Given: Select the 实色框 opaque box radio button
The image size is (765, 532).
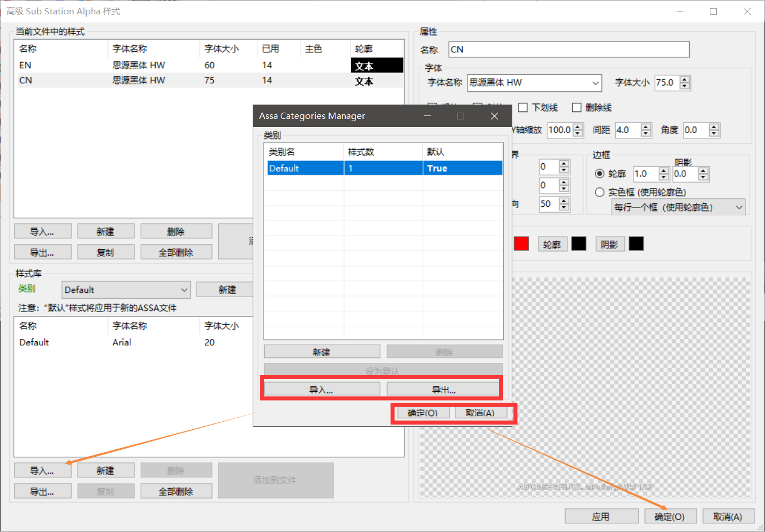Looking at the screenshot, I should tap(599, 192).
